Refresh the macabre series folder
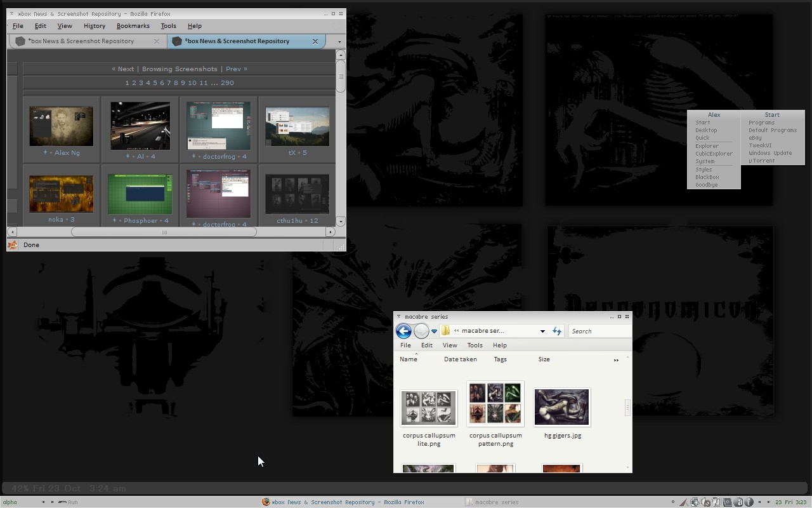 coord(557,331)
